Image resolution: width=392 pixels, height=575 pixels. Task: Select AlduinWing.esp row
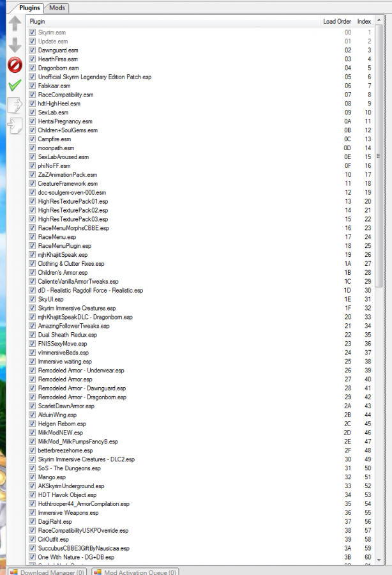(x=200, y=415)
